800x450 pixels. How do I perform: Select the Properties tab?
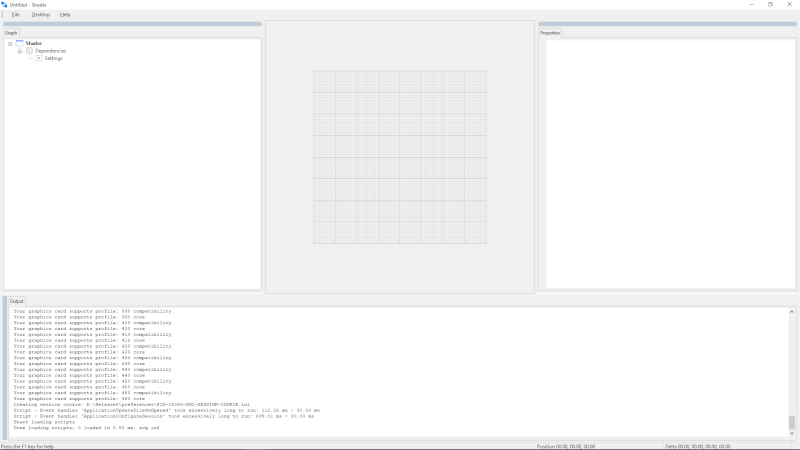(x=550, y=33)
